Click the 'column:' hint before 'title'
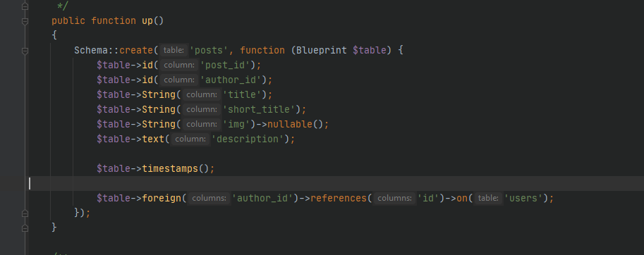Image resolution: width=644 pixels, height=255 pixels. click(201, 94)
